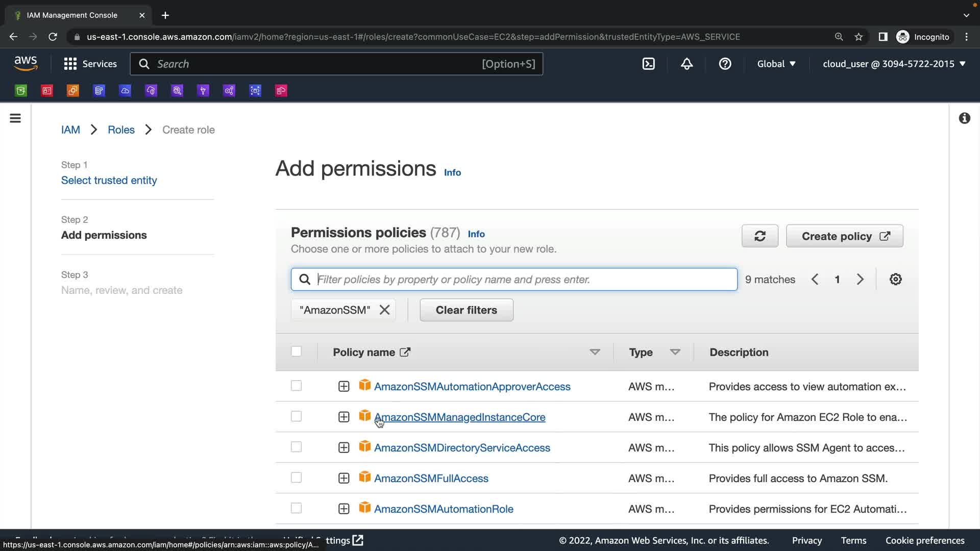This screenshot has width=980, height=551.
Task: Click the Clear filters button
Action: click(x=466, y=310)
